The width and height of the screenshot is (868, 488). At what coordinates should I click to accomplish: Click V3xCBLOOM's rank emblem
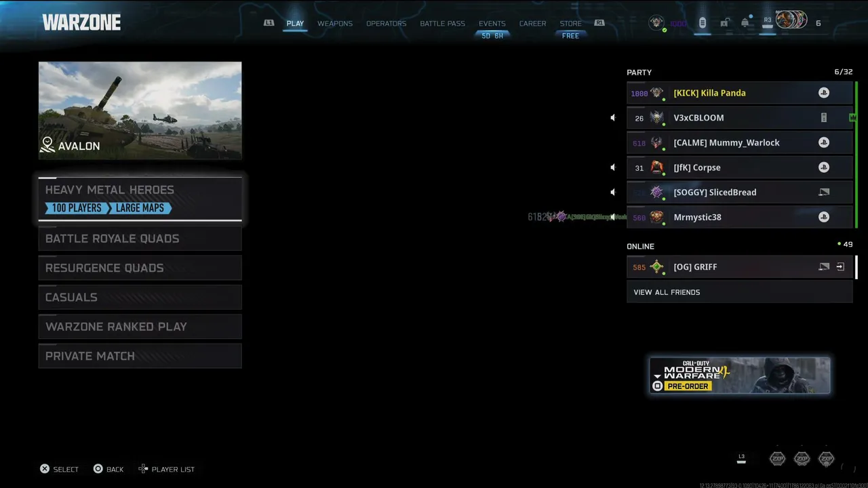(x=656, y=118)
